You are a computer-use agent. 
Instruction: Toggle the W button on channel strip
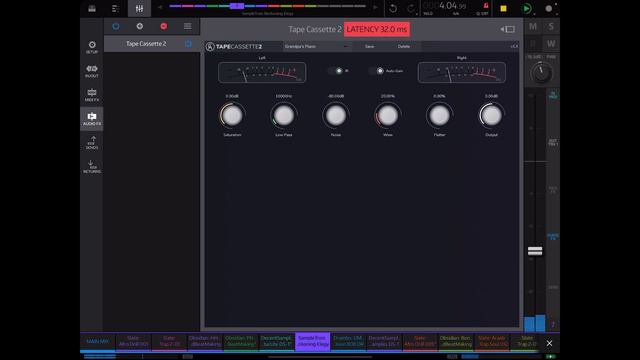click(551, 44)
